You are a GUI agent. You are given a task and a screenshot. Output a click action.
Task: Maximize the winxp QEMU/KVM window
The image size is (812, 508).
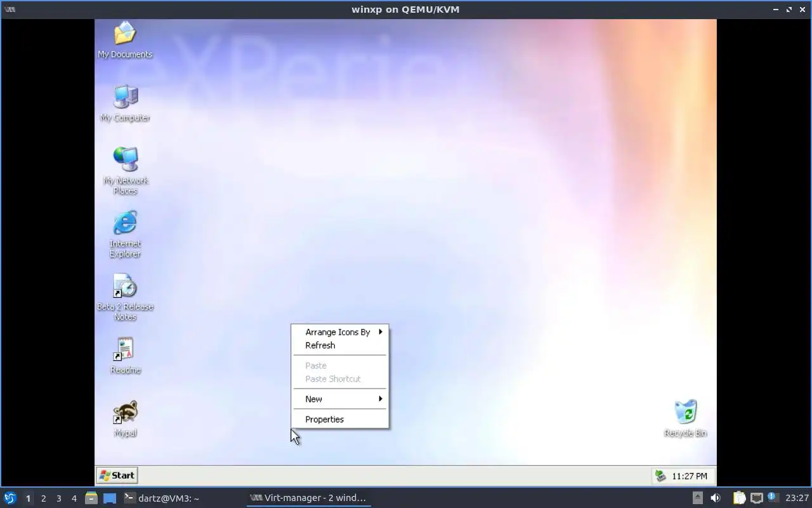click(x=789, y=10)
